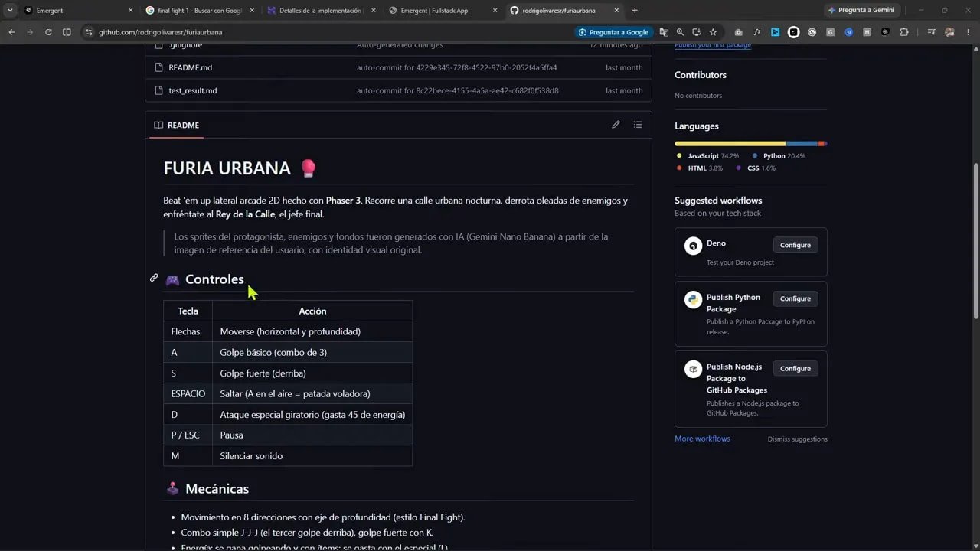Click the Python 20.4% language entry
Screen dimensions: 980x551
779,155
